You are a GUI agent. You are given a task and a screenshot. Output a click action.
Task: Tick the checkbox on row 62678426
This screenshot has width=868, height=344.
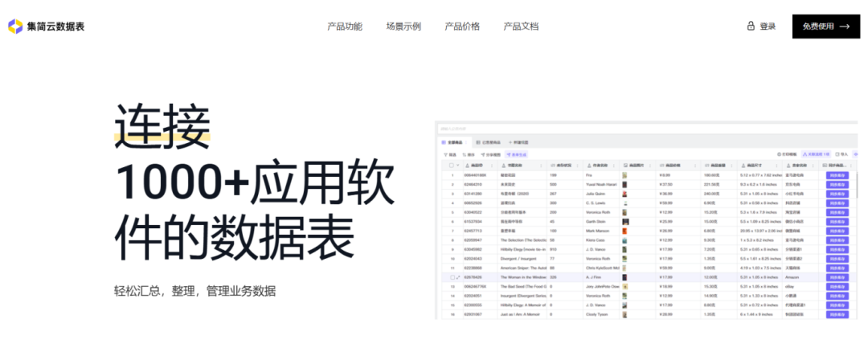click(452, 277)
